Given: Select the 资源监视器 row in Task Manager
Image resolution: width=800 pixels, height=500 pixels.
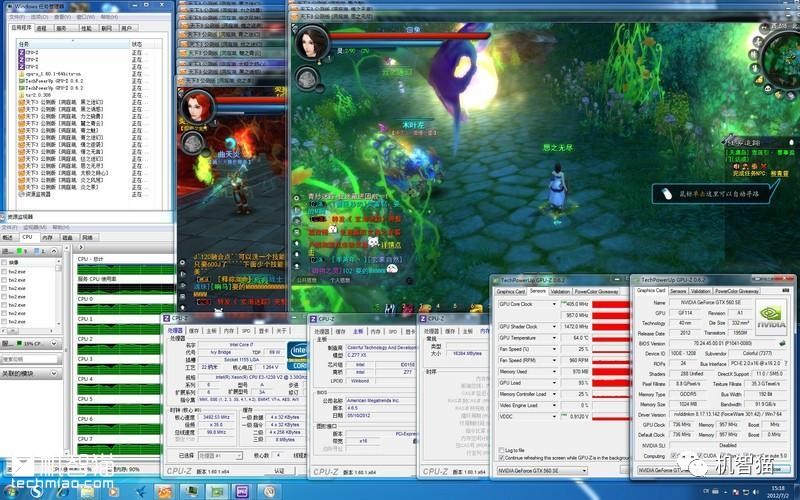Looking at the screenshot, I should pos(82,194).
